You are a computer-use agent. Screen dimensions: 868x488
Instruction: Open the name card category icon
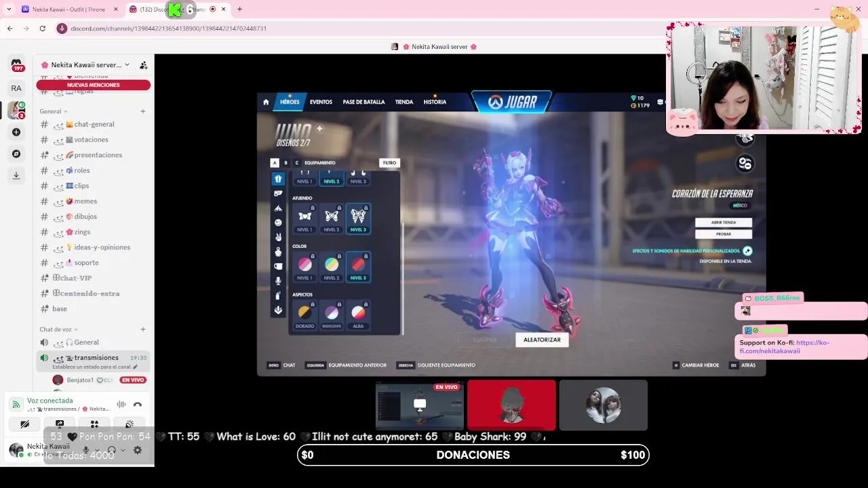pos(278,266)
